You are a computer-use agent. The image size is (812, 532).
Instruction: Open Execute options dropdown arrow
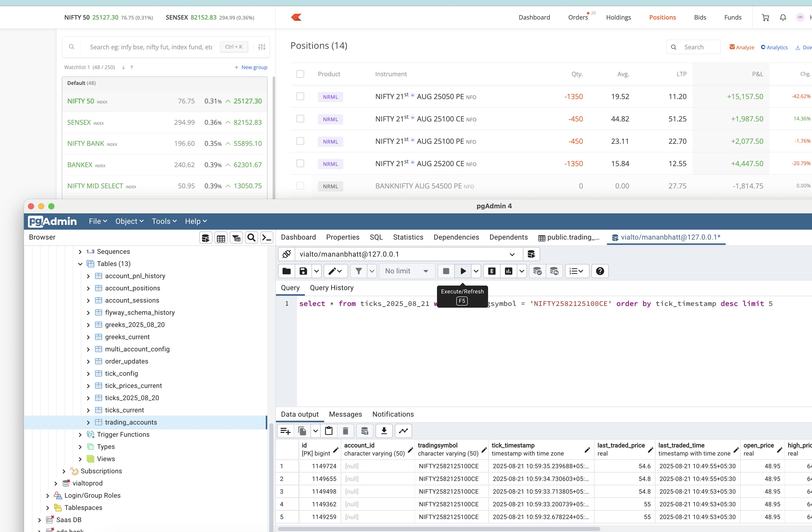coord(476,271)
